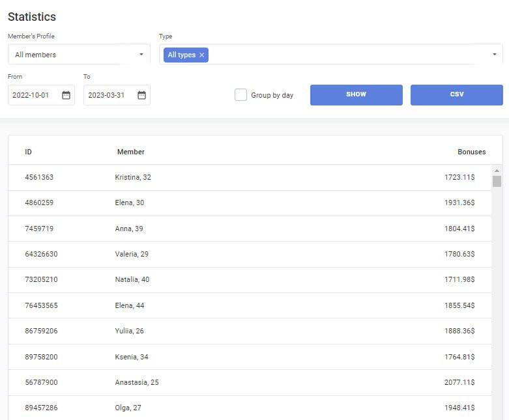
Task: Open the To date calendar icon
Action: (141, 95)
